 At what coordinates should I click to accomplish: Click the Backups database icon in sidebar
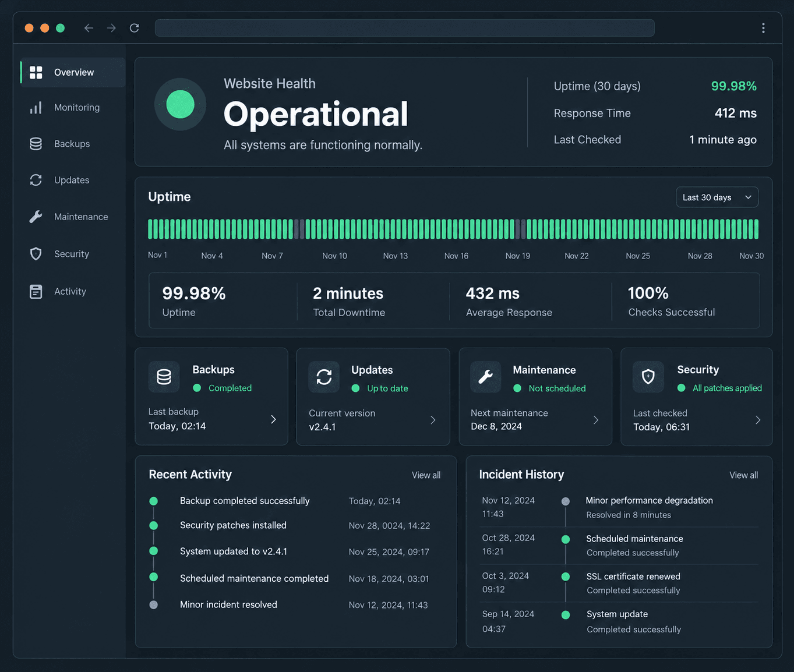click(36, 144)
